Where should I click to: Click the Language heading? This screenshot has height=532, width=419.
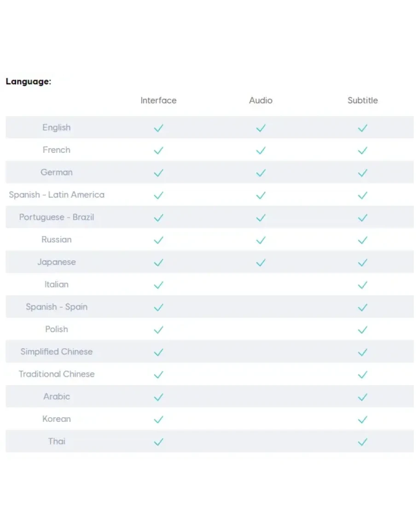28,82
